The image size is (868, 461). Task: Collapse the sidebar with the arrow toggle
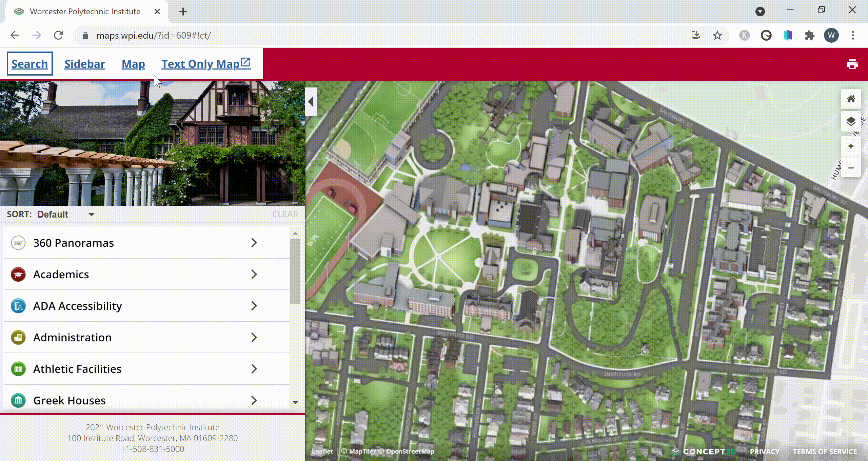[311, 102]
